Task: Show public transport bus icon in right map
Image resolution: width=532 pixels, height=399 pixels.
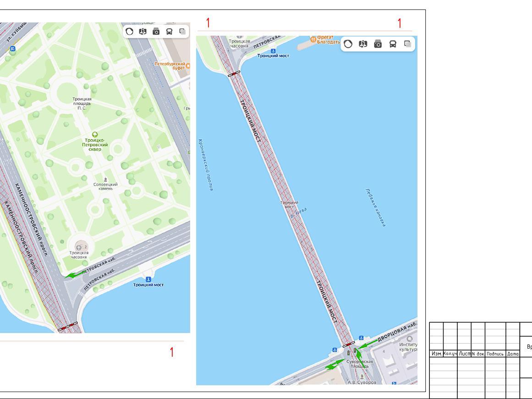Action: 393,44
